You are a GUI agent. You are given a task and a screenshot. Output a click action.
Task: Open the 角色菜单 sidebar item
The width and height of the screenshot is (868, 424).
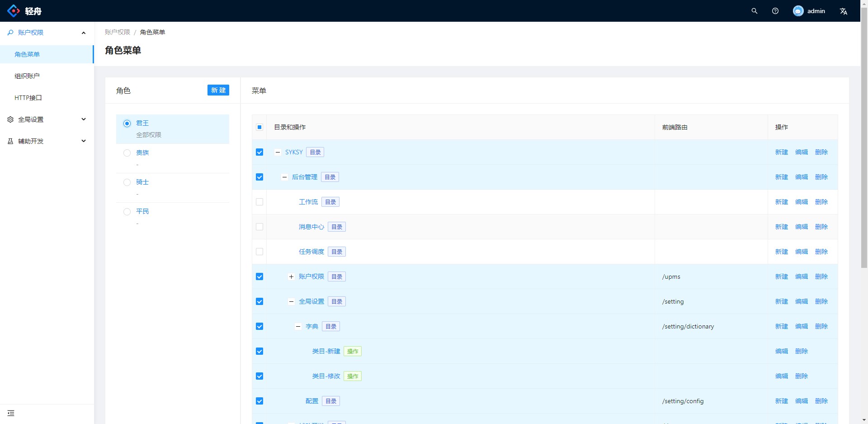(x=47, y=54)
